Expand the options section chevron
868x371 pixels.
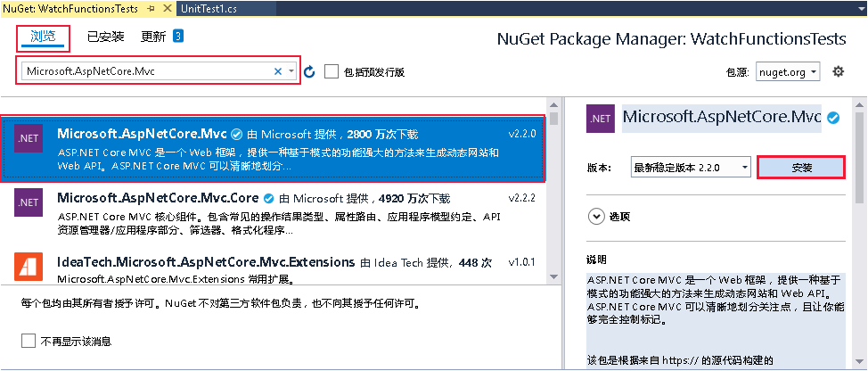(596, 217)
